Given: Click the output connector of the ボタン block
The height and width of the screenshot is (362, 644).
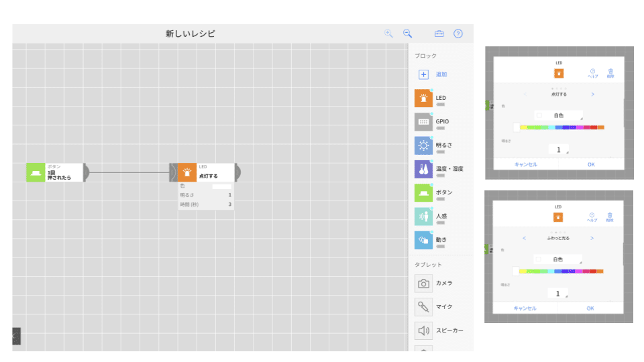Looking at the screenshot, I should click(87, 172).
